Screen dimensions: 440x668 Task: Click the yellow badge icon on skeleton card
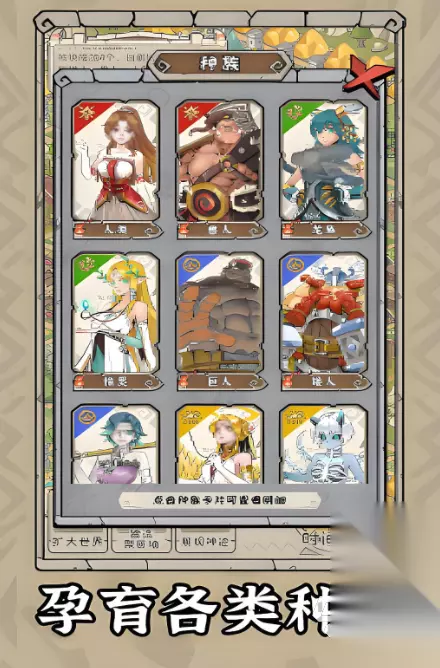(294, 416)
